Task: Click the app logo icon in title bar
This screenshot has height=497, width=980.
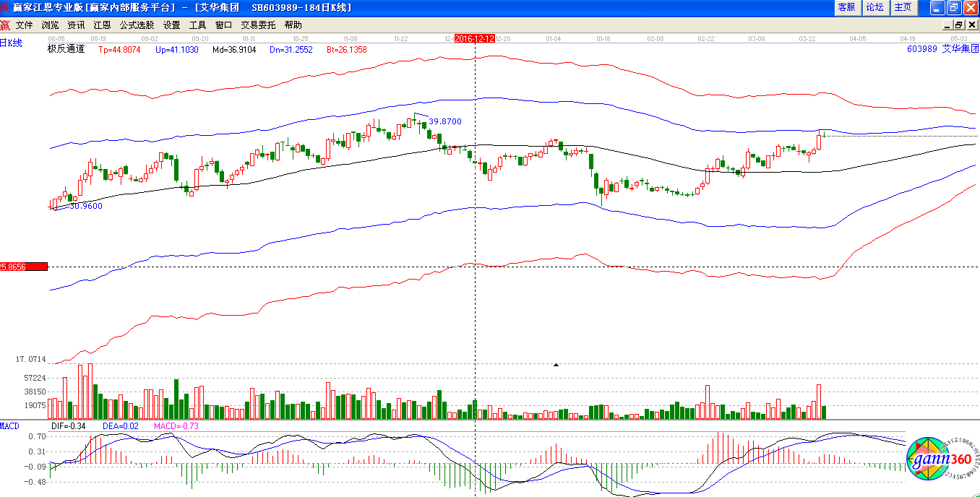Action: pos(6,7)
